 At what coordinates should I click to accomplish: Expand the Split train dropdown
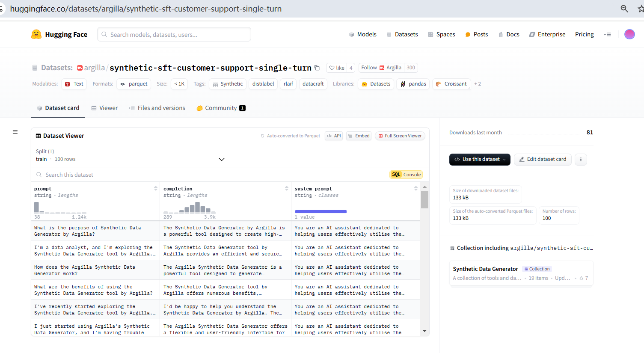point(131,155)
